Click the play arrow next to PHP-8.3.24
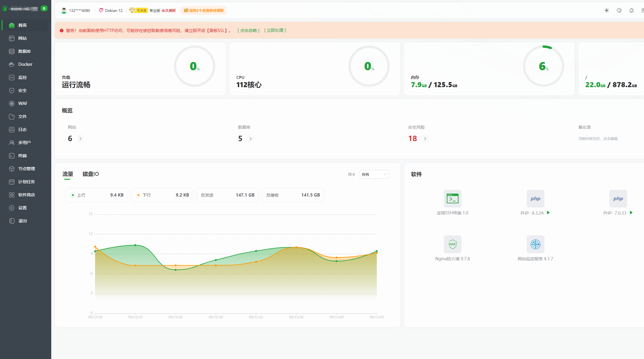This screenshot has width=644, height=359. click(548, 213)
